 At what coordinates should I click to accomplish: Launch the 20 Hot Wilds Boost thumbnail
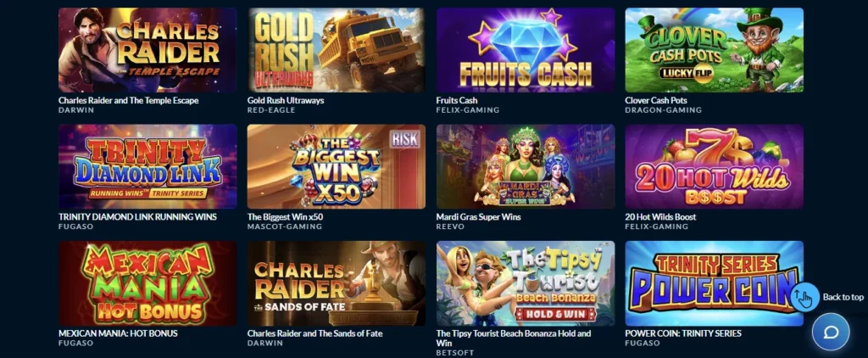point(714,166)
